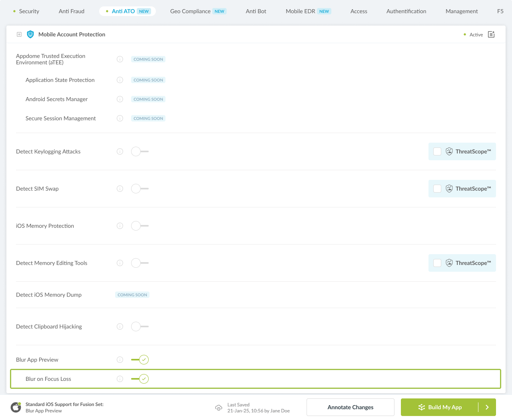512x420 pixels.
Task: Open the Build My App arrow dropdown
Action: click(x=487, y=407)
